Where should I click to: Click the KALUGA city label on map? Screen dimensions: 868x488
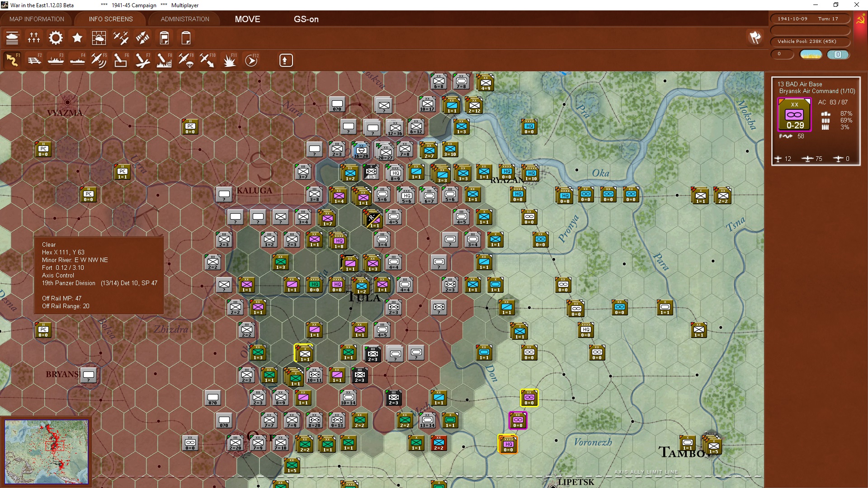tap(255, 191)
